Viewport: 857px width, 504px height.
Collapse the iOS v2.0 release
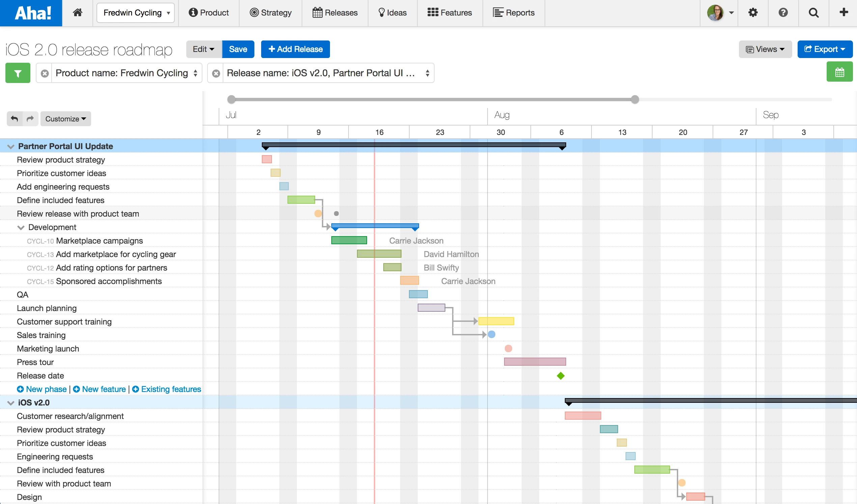[10, 403]
